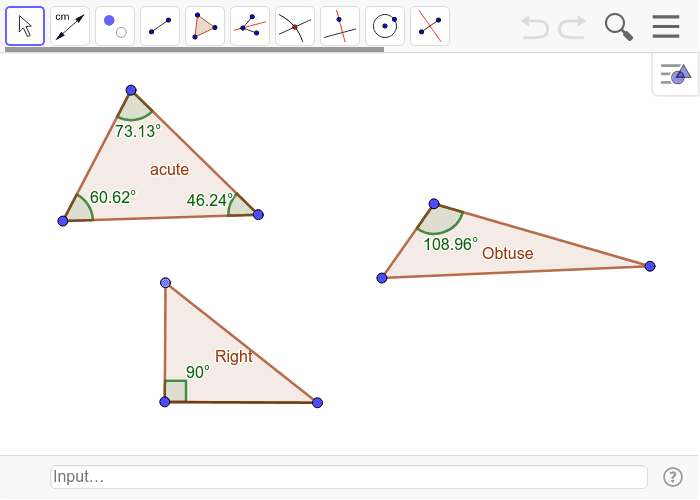Select the Distance or Length cm tool
The height and width of the screenshot is (500, 700).
pos(70,26)
